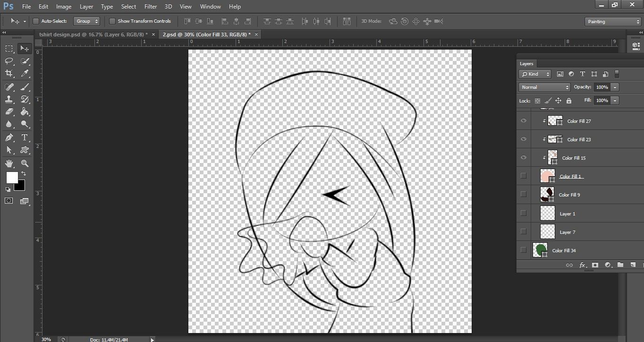Select the History Brush tool
The height and width of the screenshot is (342, 644).
(25, 99)
